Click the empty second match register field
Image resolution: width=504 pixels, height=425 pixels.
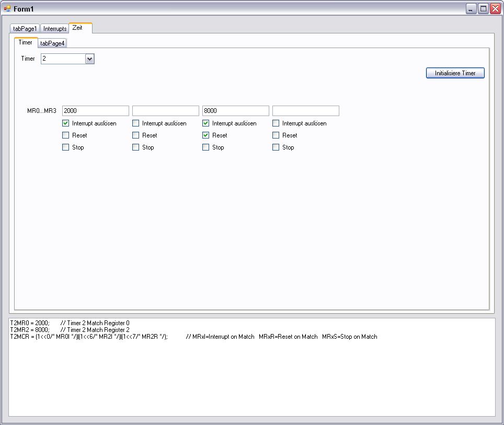(165, 111)
